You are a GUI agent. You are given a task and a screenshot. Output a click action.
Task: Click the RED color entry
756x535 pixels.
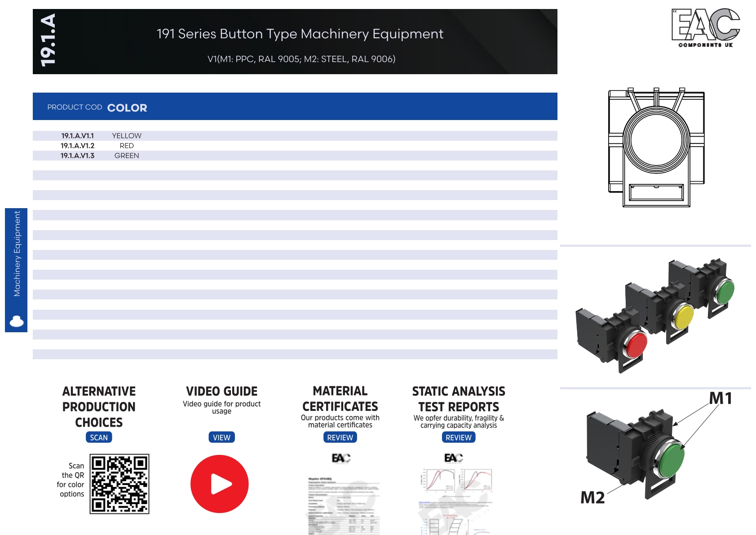coord(127,146)
